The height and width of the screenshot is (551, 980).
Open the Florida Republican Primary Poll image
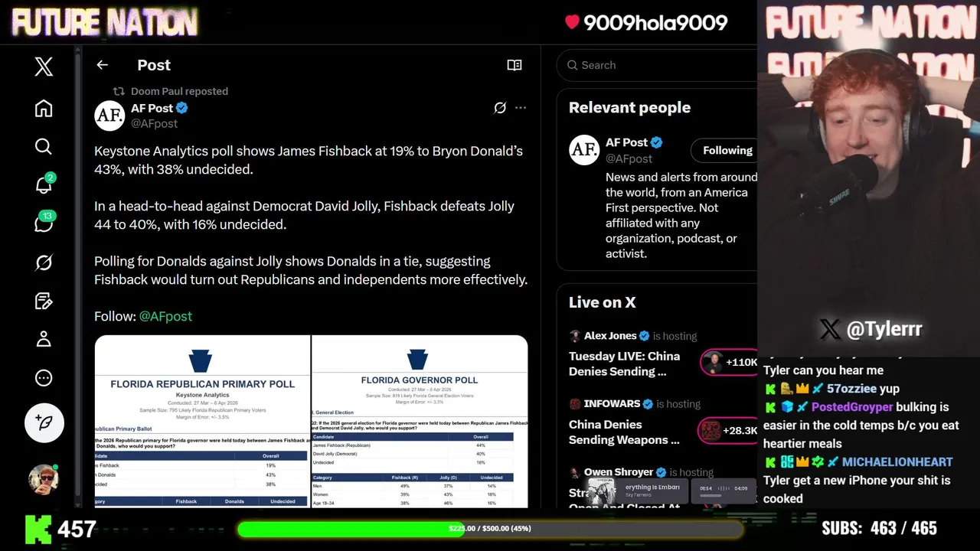coord(202,422)
